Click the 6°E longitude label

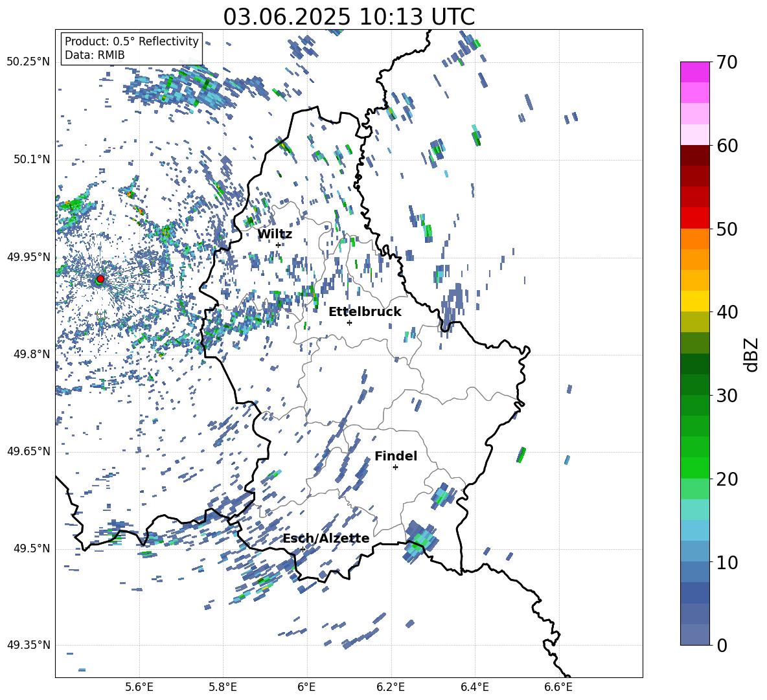pyautogui.click(x=306, y=688)
